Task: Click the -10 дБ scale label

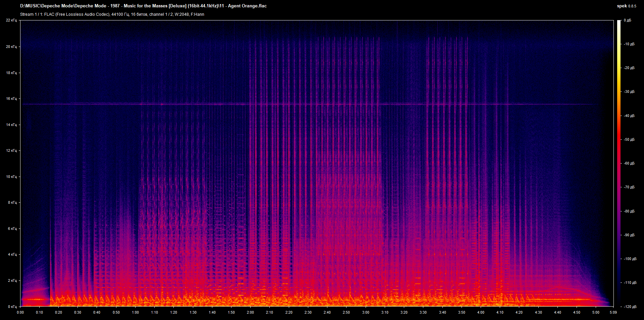Action: (629, 44)
